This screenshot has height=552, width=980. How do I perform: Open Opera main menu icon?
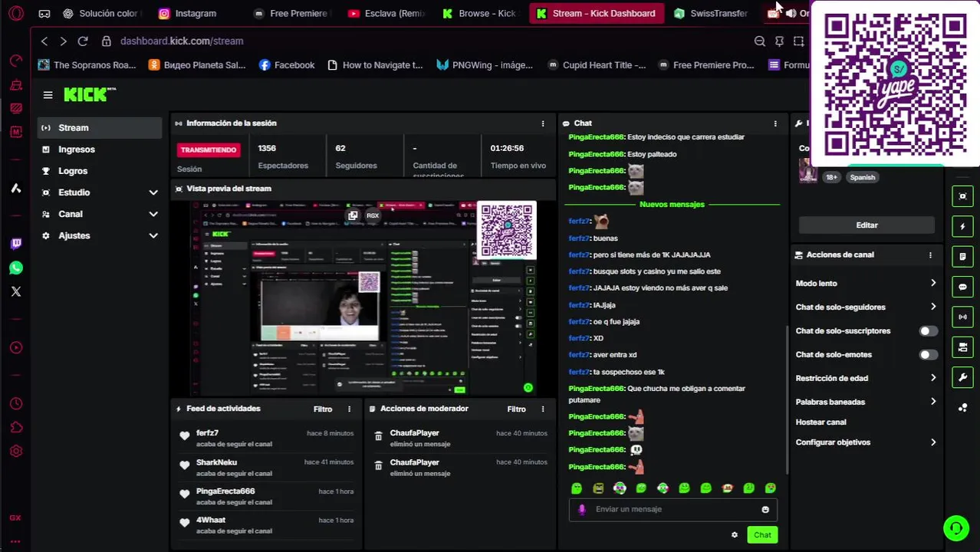[x=16, y=13]
